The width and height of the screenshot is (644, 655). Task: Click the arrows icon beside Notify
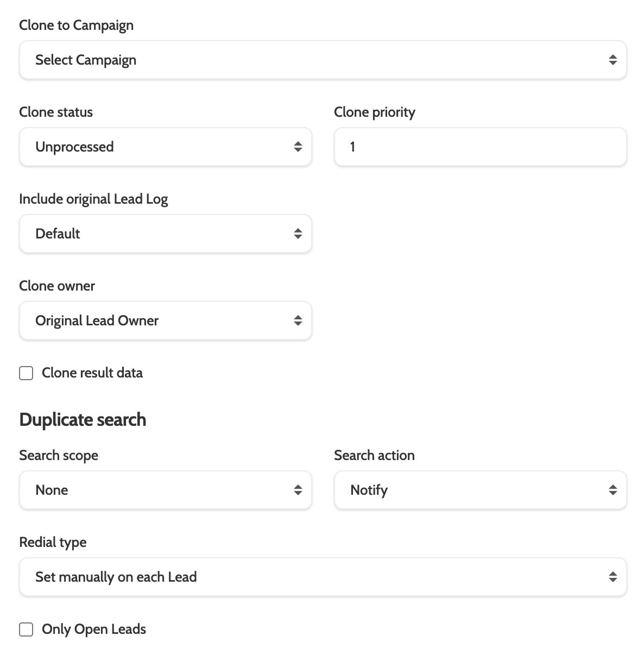coord(613,490)
